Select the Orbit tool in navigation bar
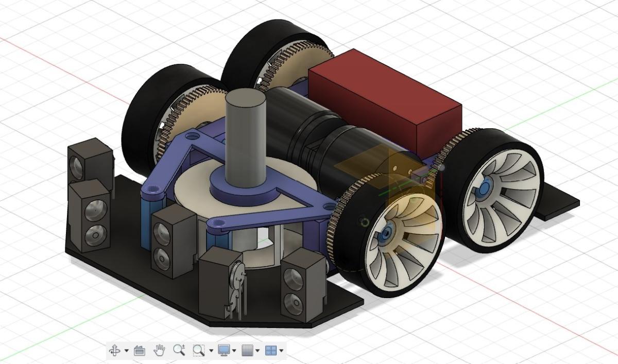618x364 pixels. point(114,351)
